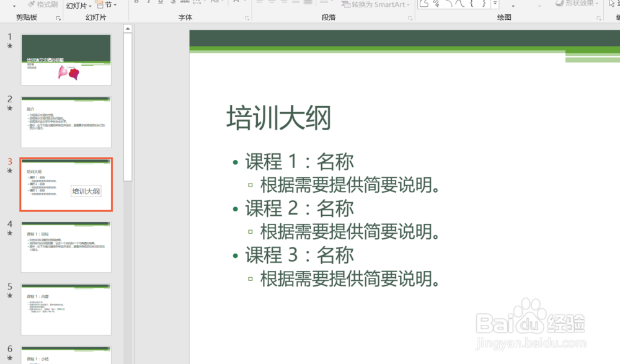Click the select arrow cursor icon
The width and height of the screenshot is (620, 364).
(x=612, y=4)
